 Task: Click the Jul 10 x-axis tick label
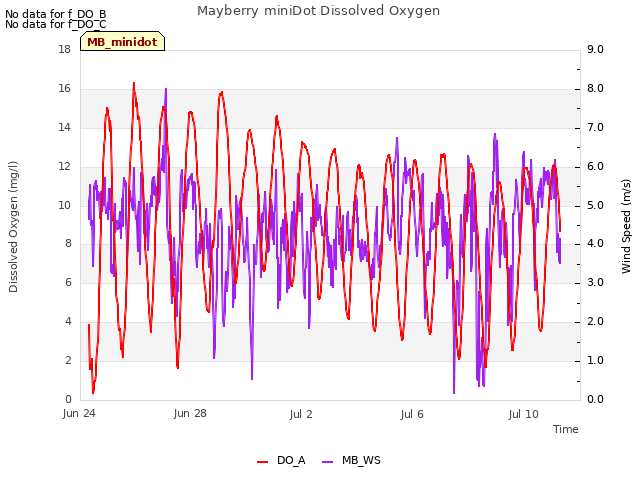[x=524, y=414]
